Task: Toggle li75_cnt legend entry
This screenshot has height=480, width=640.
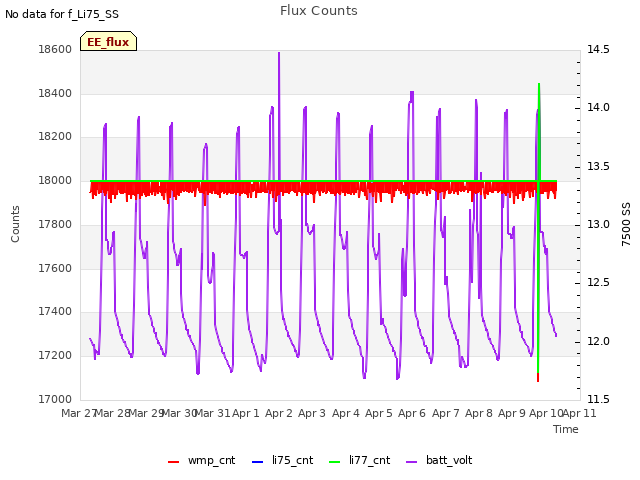Action: tap(283, 460)
